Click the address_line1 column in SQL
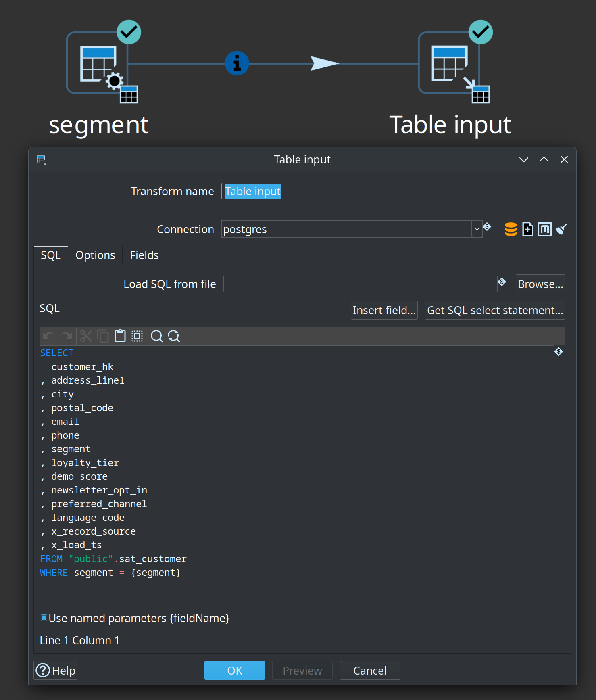The height and width of the screenshot is (700, 596). coord(88,380)
